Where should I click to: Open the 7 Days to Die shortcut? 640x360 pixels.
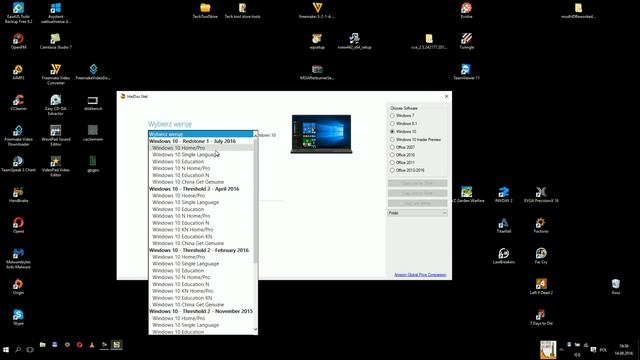point(541,317)
